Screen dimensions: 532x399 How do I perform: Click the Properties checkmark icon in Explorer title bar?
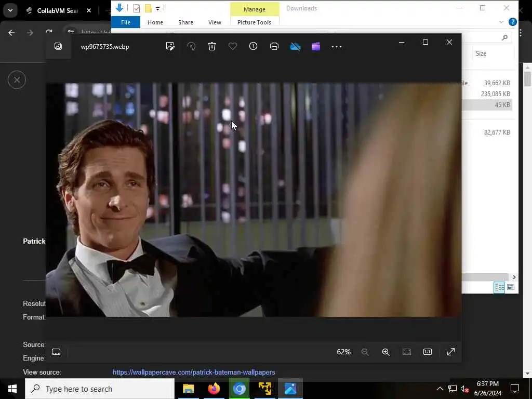point(137,8)
